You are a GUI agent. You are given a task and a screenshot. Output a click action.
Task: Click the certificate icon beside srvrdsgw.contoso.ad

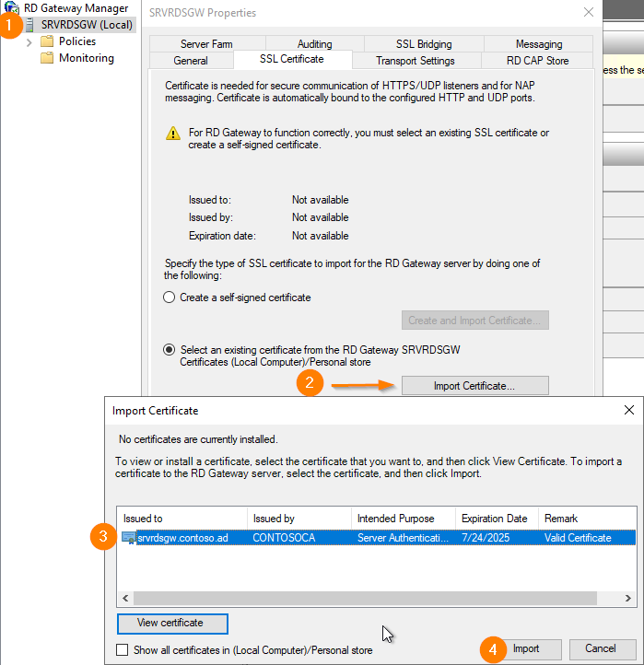[129, 538]
